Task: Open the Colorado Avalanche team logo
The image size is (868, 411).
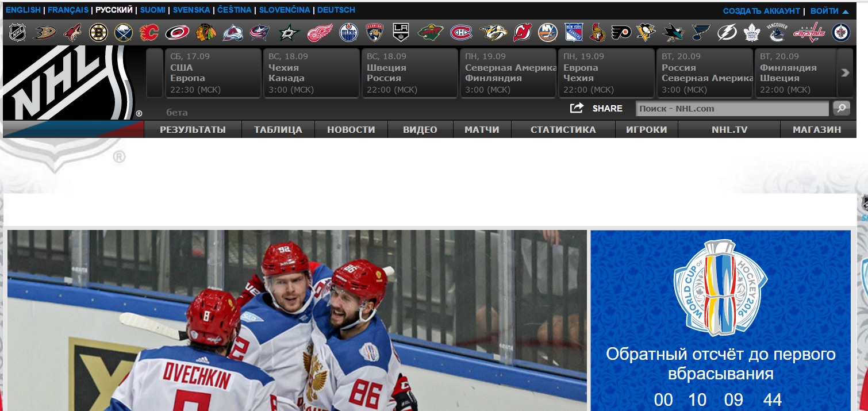Action: pyautogui.click(x=233, y=33)
